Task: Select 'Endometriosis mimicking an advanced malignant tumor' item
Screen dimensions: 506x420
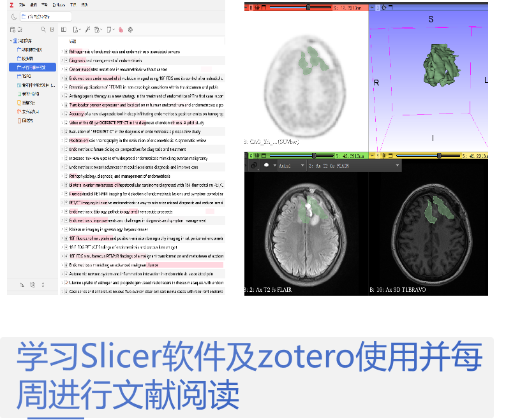Action: (142, 265)
